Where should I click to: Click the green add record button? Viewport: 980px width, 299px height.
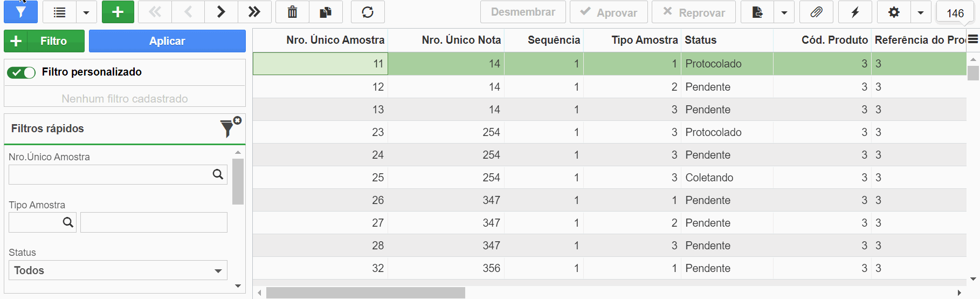point(118,12)
